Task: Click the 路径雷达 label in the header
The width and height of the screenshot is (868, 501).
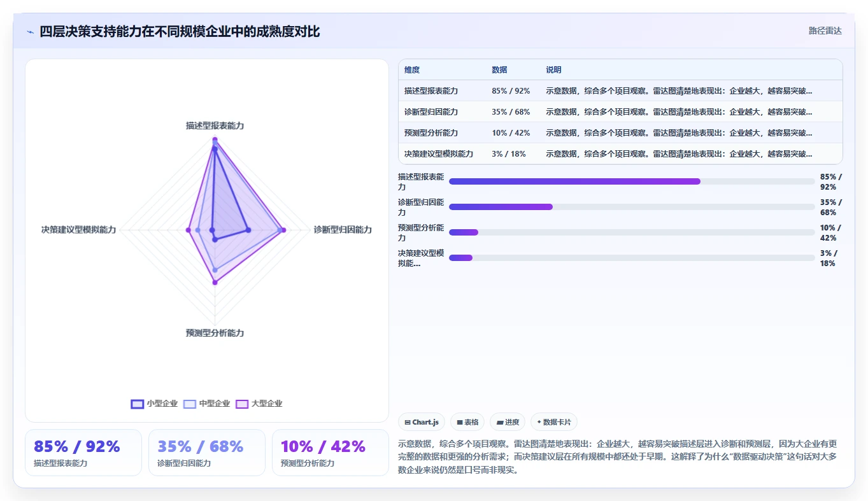Action: (x=825, y=31)
